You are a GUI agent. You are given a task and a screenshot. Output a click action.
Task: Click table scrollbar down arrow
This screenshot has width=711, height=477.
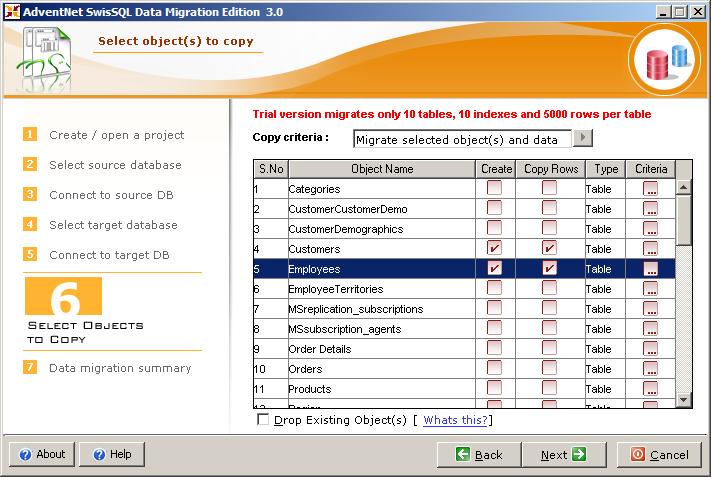[683, 400]
